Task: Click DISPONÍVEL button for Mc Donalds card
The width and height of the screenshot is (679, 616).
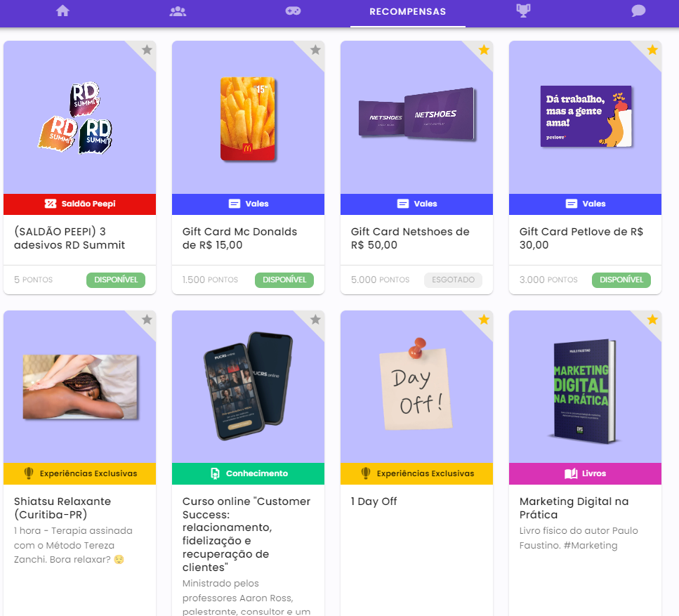Action: coord(284,280)
